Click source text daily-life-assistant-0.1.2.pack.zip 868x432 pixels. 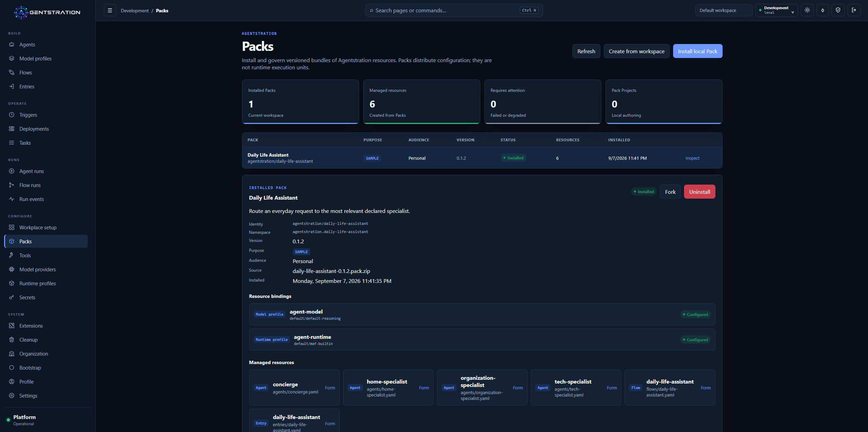point(331,271)
